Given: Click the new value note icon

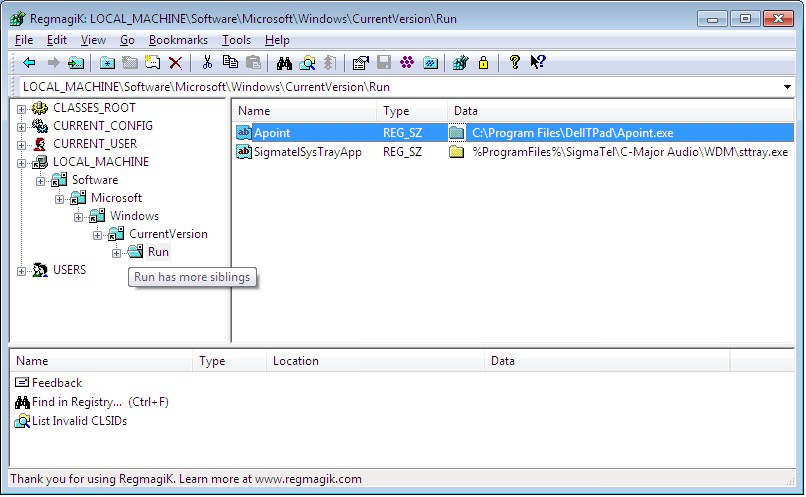Looking at the screenshot, I should pyautogui.click(x=153, y=63).
